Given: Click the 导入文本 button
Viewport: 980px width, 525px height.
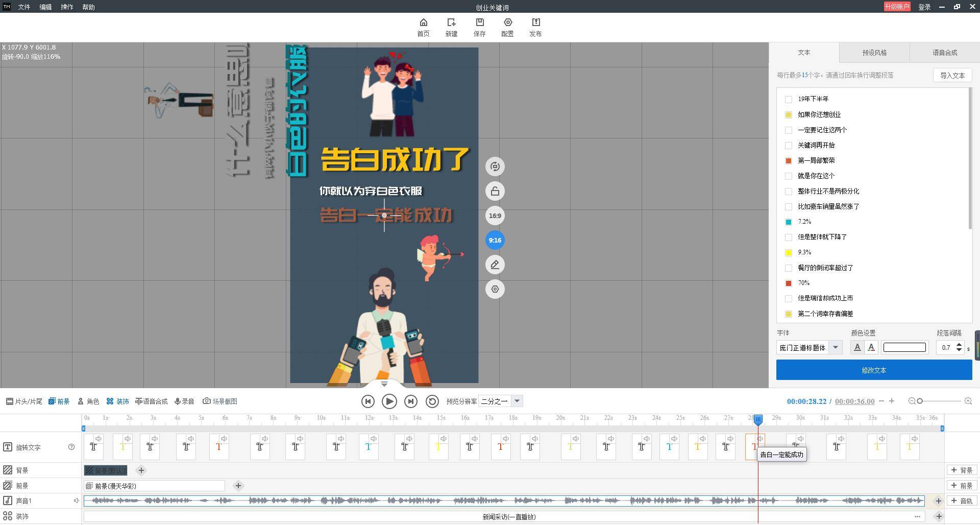Looking at the screenshot, I should tap(952, 75).
